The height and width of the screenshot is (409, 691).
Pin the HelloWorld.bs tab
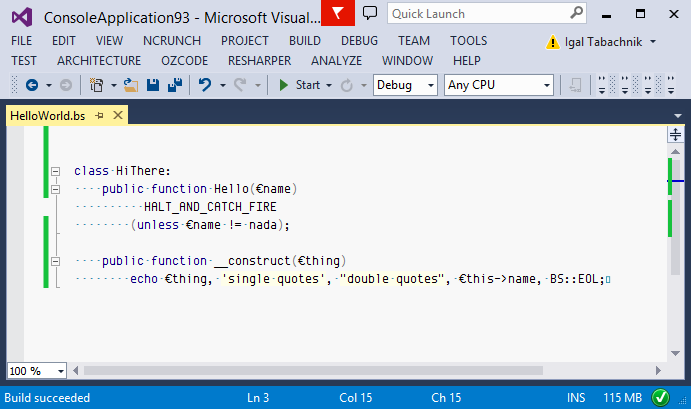pyautogui.click(x=100, y=116)
